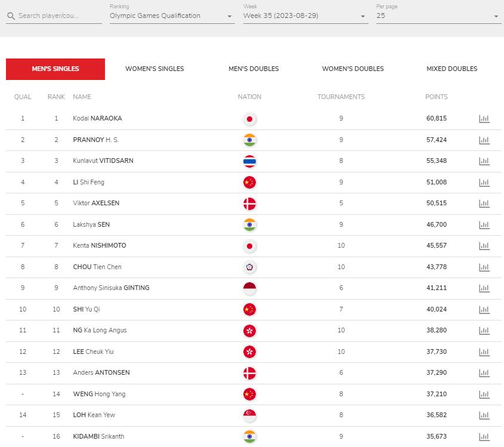Click the chart icon for KIDAMBI Srikanth
Viewport: 504px width, 447px height.
(484, 437)
